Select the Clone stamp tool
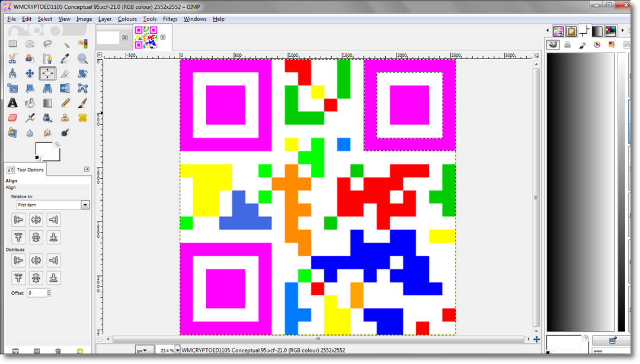 65,118
